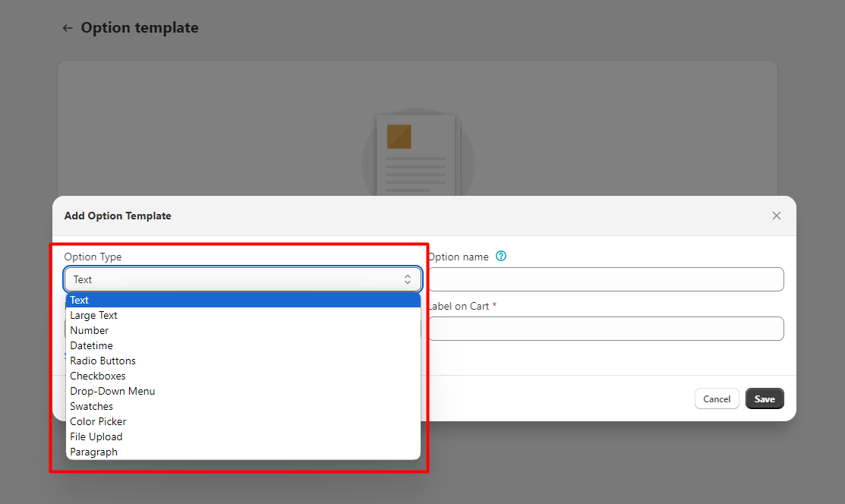Screen dimensions: 845x504
Task: Click the Option name help icon
Action: [x=500, y=257]
